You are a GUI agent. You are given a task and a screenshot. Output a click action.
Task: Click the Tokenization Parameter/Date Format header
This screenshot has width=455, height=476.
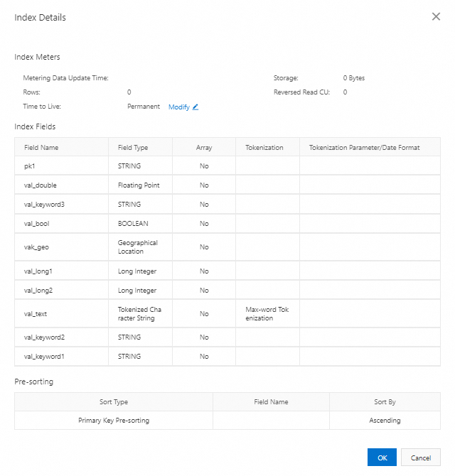(x=364, y=148)
